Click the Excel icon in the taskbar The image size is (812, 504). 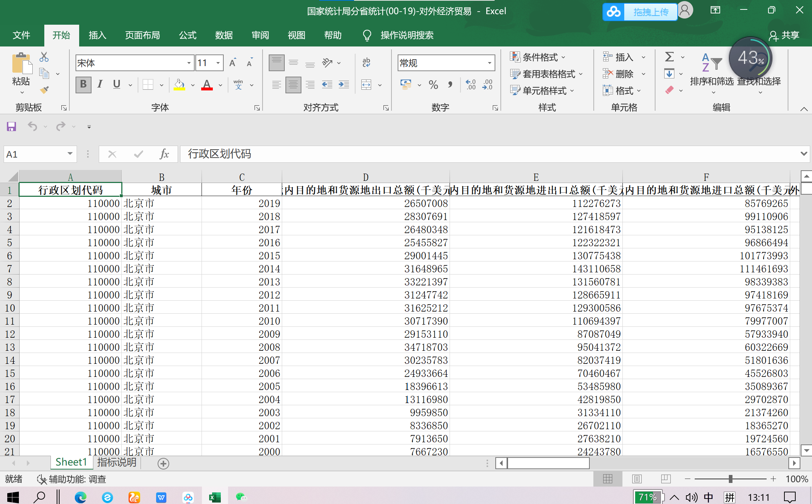tap(215, 497)
